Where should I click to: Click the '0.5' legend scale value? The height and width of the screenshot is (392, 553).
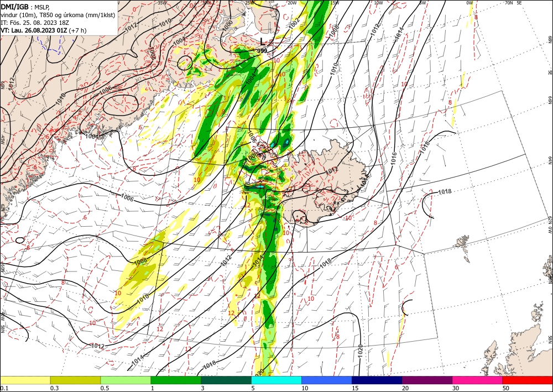click(x=105, y=388)
